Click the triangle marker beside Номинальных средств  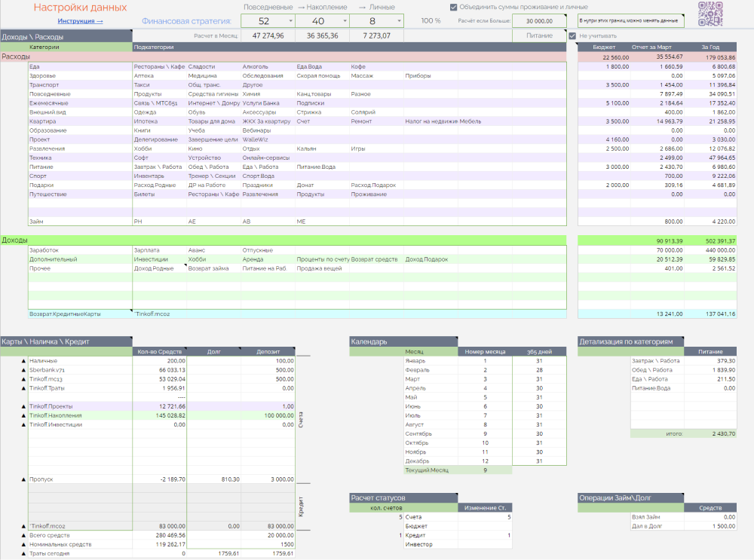pyautogui.click(x=23, y=545)
